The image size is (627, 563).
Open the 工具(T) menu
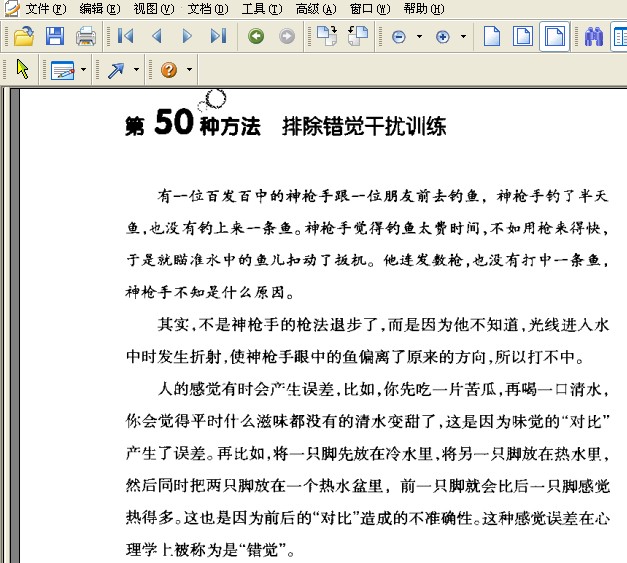tap(262, 9)
